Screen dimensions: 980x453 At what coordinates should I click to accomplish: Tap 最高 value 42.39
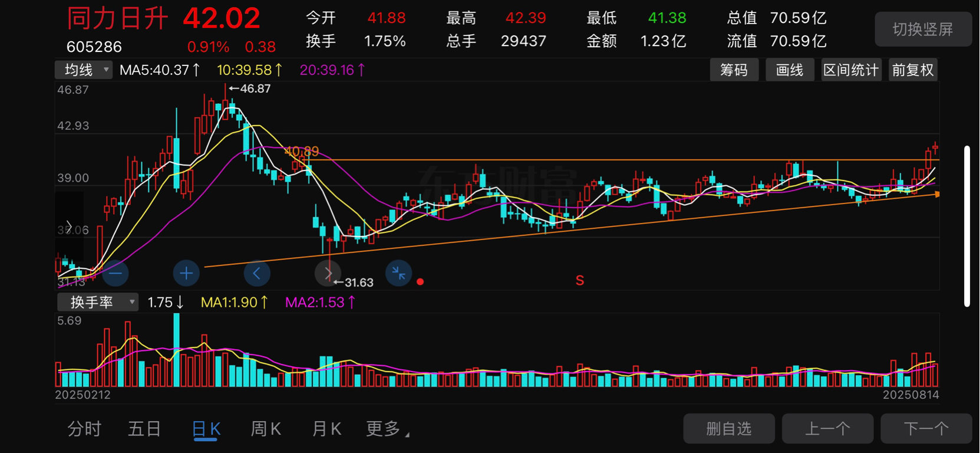click(x=526, y=18)
